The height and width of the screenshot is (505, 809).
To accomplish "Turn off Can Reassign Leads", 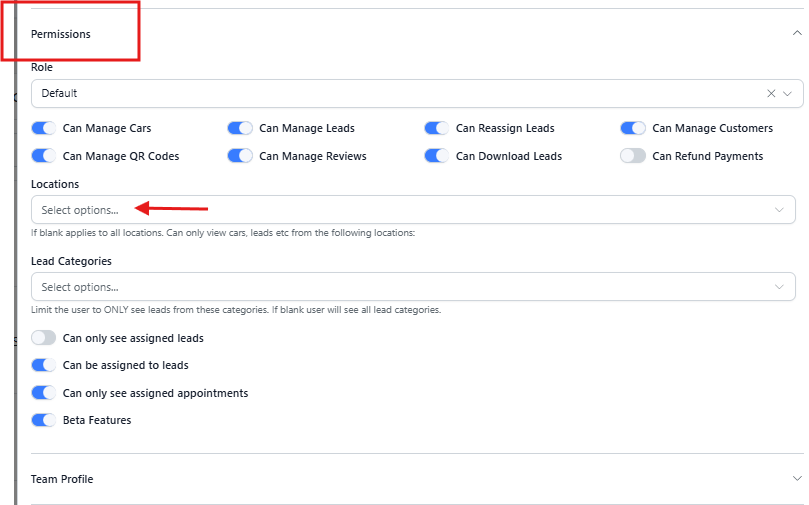I will point(437,128).
